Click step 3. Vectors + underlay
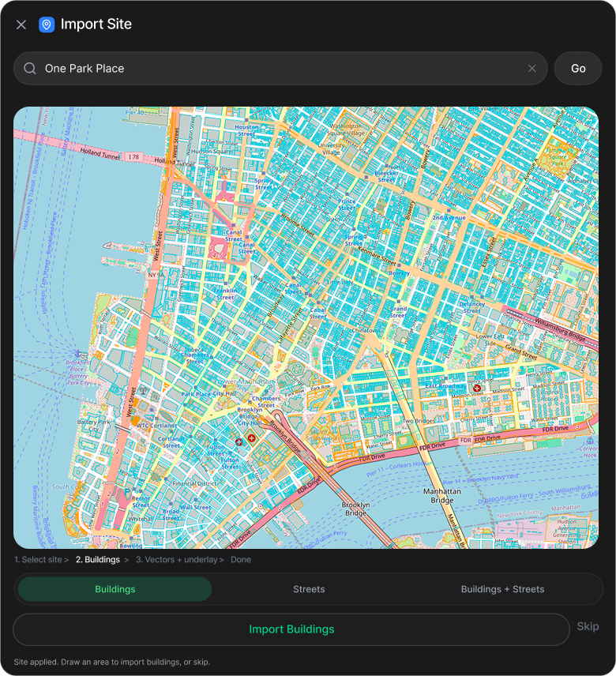This screenshot has width=616, height=676. click(x=177, y=560)
